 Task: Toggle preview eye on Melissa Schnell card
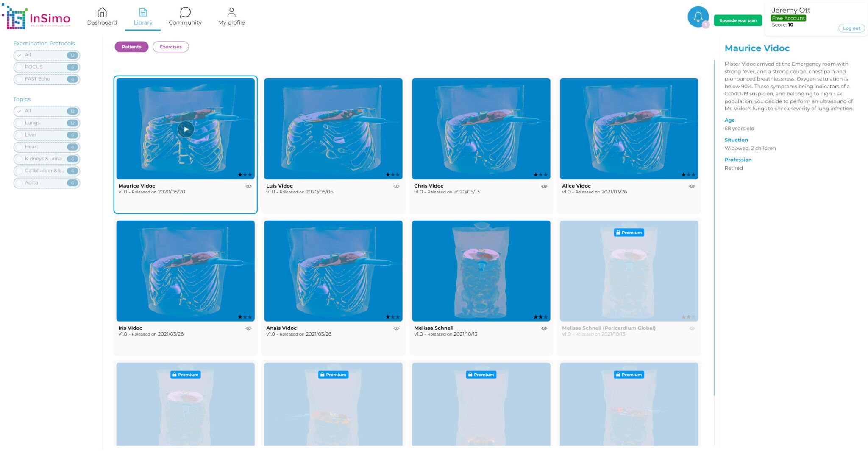coord(544,328)
